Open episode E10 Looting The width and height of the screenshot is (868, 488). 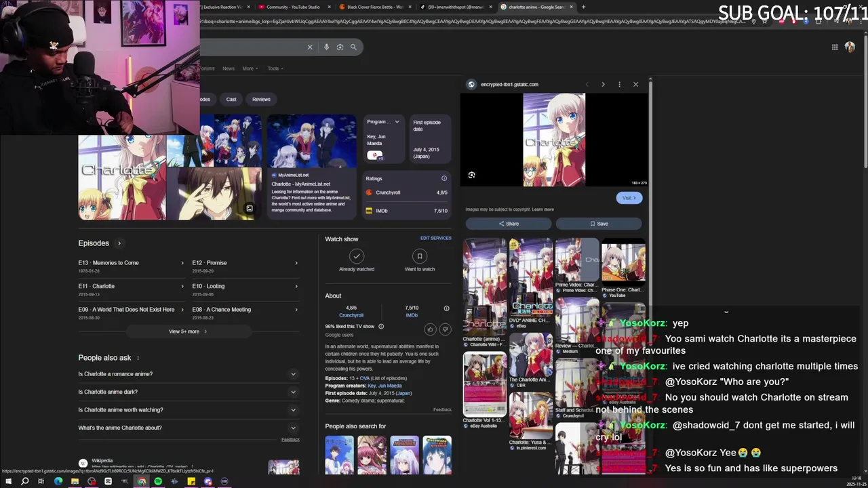click(245, 289)
